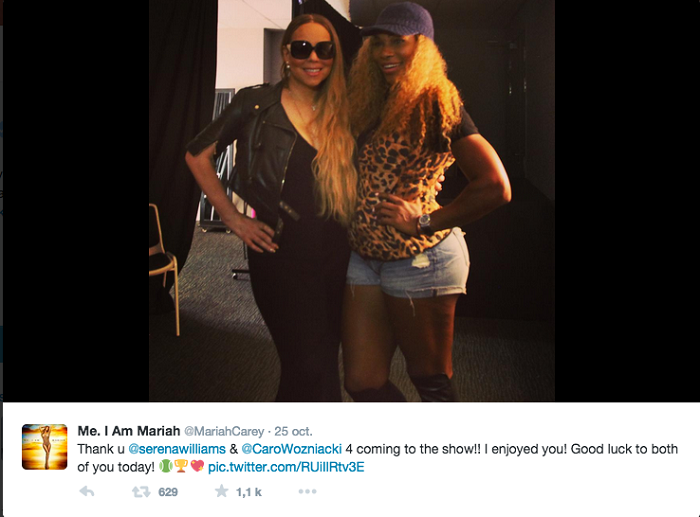Open the 25 oct. tweet timestamp
Image resolution: width=700 pixels, height=517 pixels.
point(293,431)
